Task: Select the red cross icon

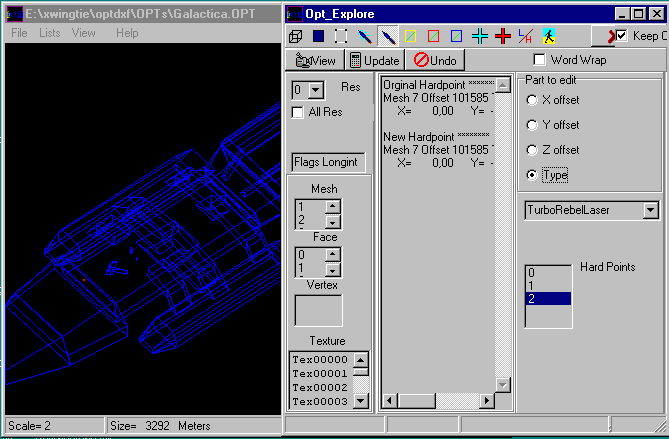Action: 503,37
